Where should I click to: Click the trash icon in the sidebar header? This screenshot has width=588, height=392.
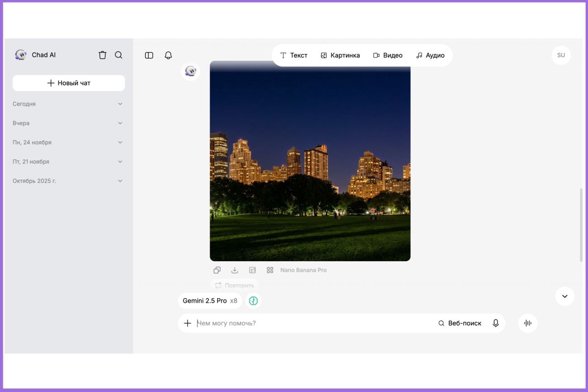[x=103, y=55]
